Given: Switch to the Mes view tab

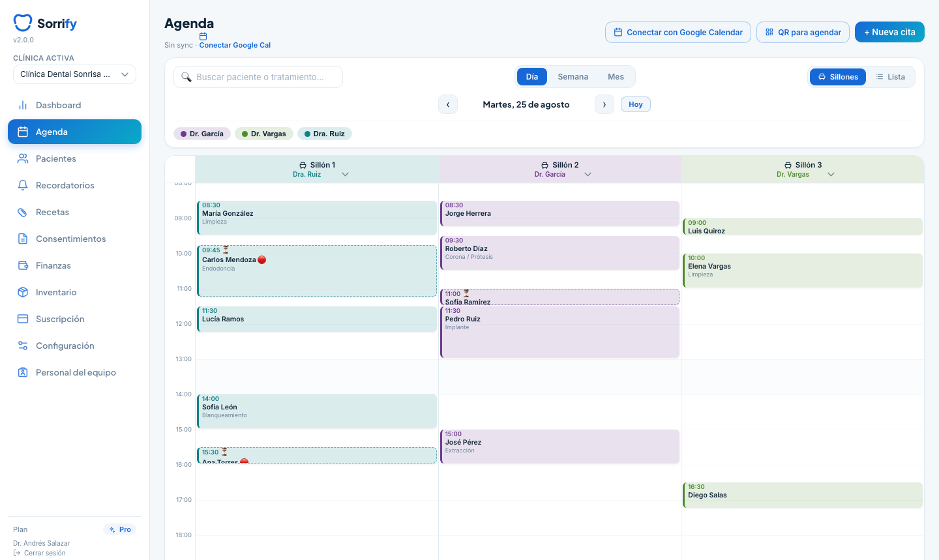Looking at the screenshot, I should 616,77.
